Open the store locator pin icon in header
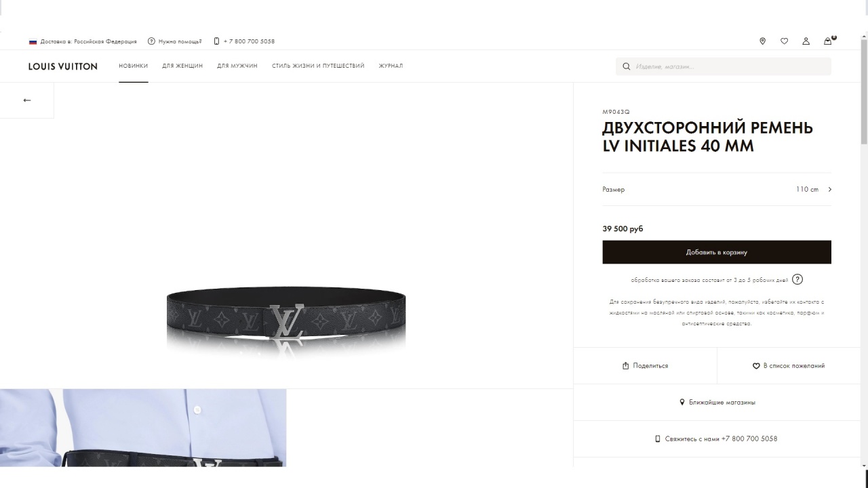Viewport: 868px width, 488px height. pos(762,41)
